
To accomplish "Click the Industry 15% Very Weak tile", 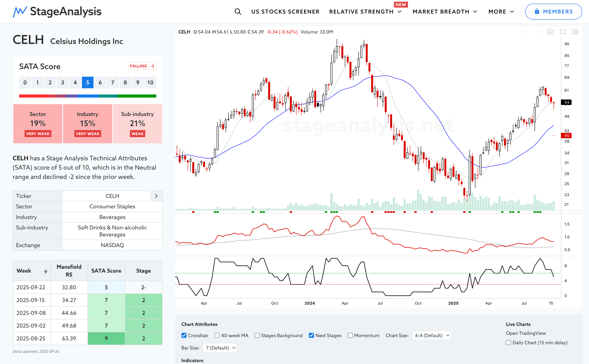I will pyautogui.click(x=88, y=124).
